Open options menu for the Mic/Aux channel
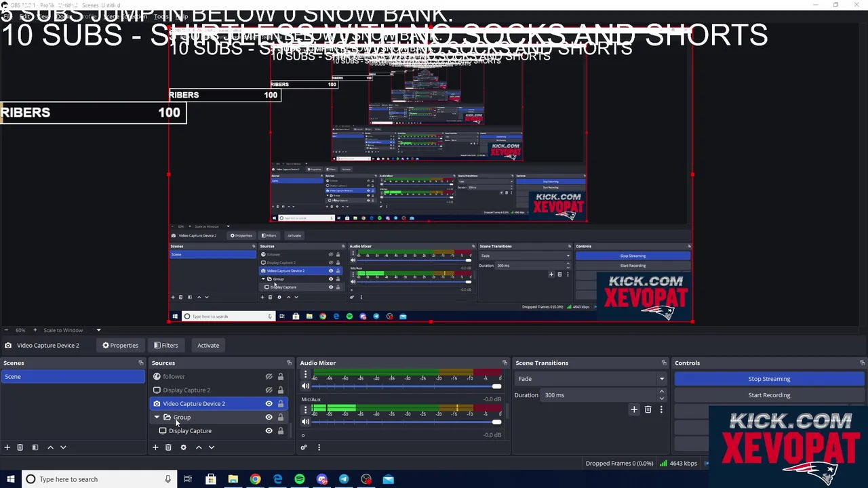 (x=305, y=409)
